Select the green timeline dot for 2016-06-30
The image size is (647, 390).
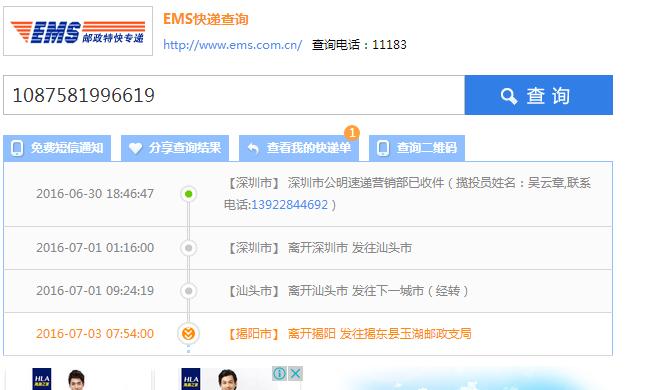click(189, 194)
